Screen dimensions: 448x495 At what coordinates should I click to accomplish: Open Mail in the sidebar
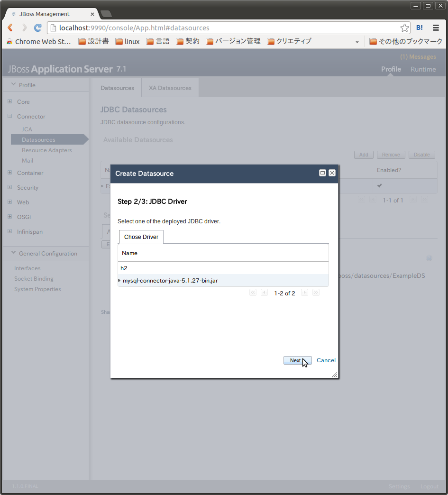(27, 160)
